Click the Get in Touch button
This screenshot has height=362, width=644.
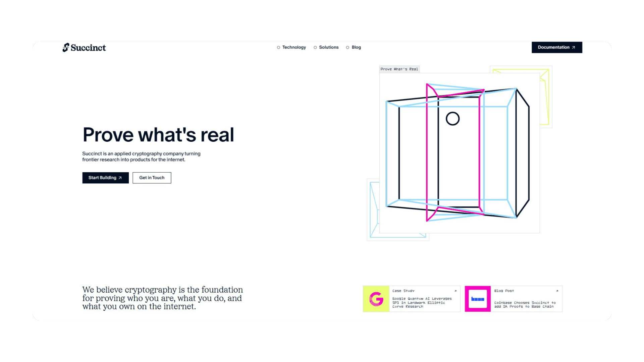point(152,178)
